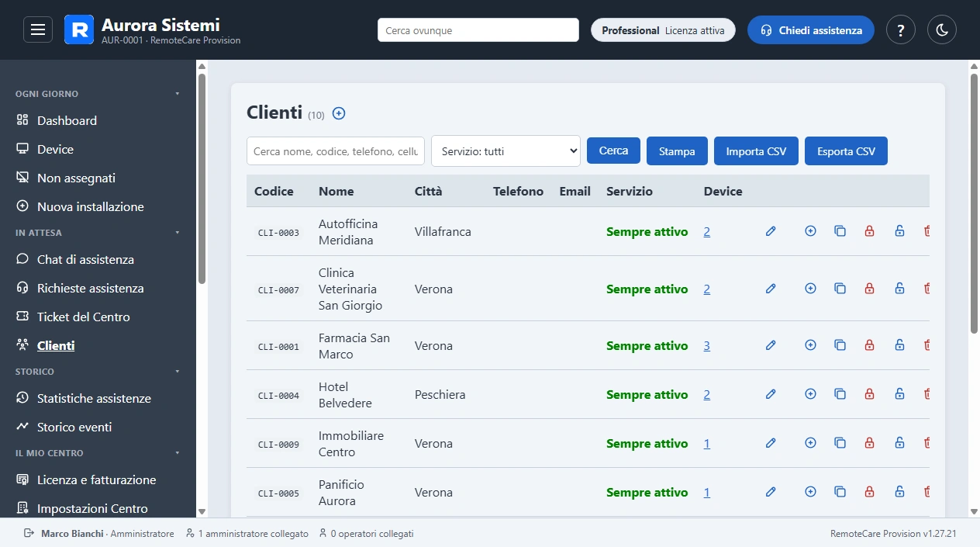
Task: Click the blue R logo icon
Action: [x=79, y=29]
